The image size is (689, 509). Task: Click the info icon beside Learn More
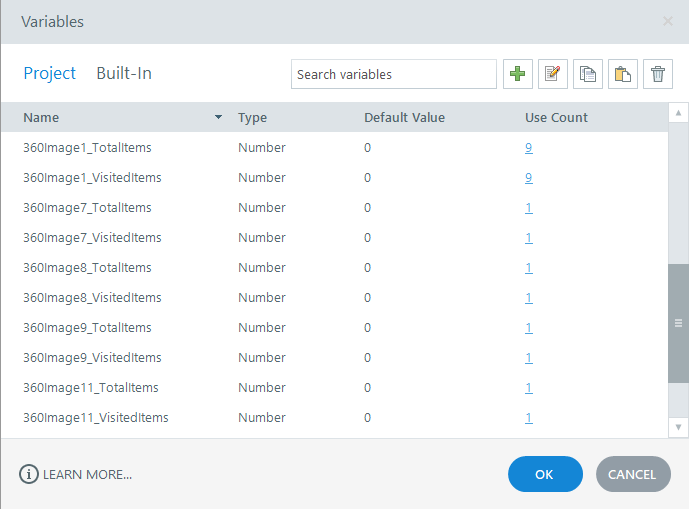click(29, 474)
